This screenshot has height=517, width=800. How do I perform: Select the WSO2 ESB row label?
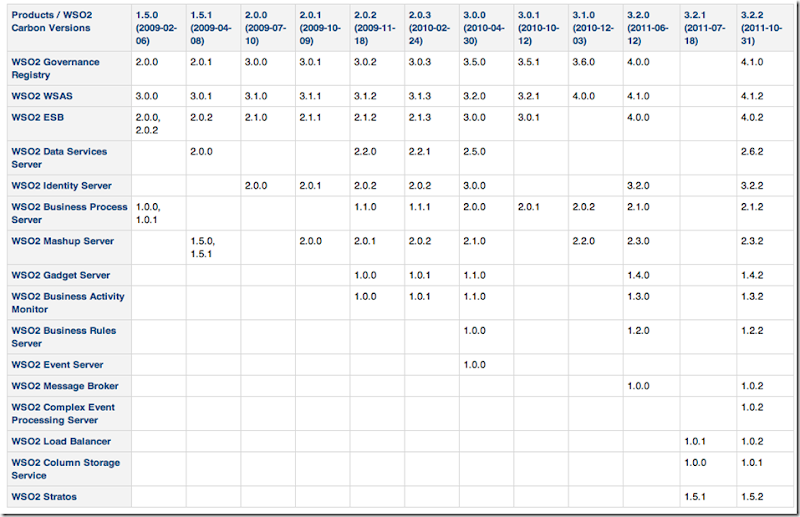[37, 117]
